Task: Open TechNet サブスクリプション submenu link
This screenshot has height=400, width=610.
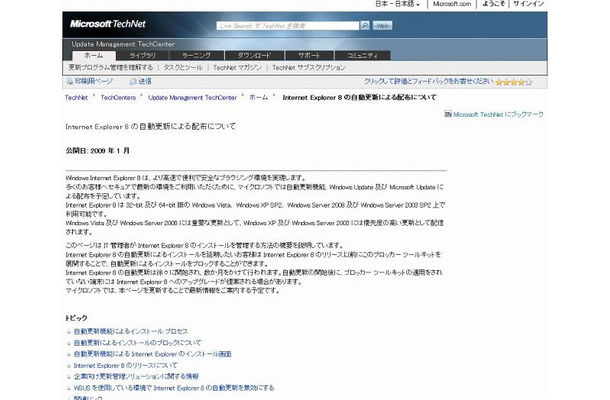Action: pyautogui.click(x=309, y=67)
